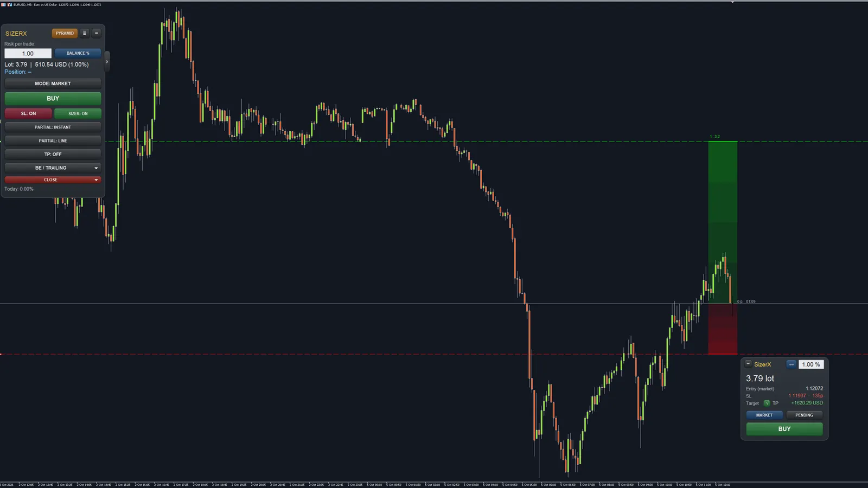Screen dimensions: 868x488
Task: Toggle the TP checkmark next to Target
Action: tap(767, 403)
